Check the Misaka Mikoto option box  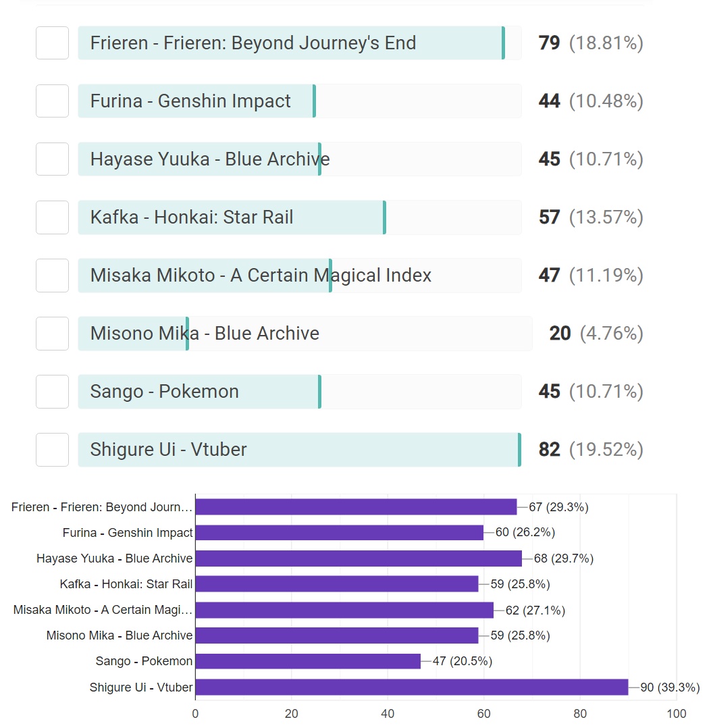[x=52, y=276]
